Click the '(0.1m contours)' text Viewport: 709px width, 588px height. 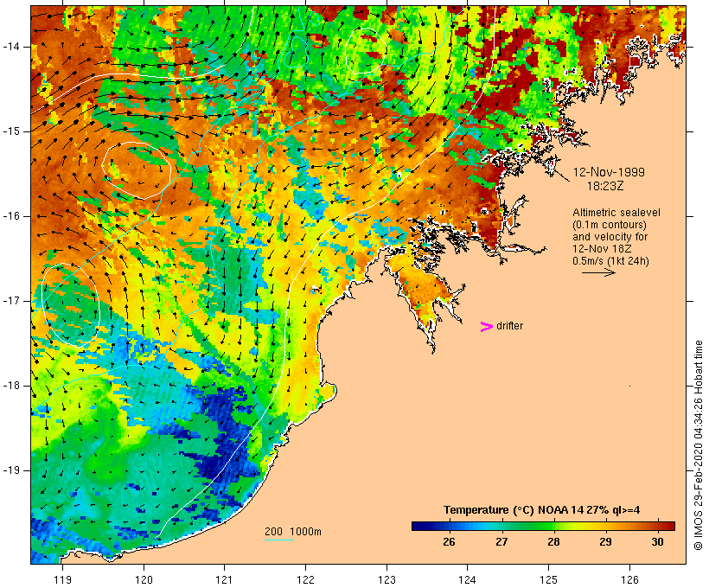[x=609, y=225]
